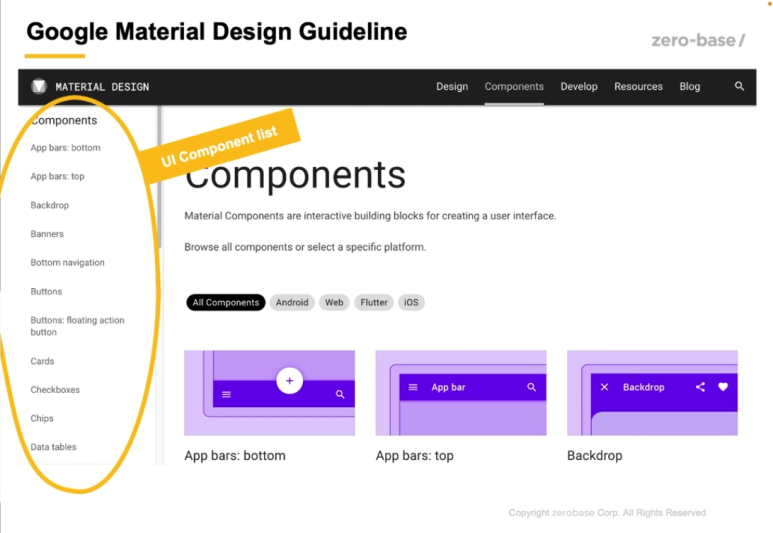773x533 pixels.
Task: Click sidebar Components heading
Action: point(64,120)
